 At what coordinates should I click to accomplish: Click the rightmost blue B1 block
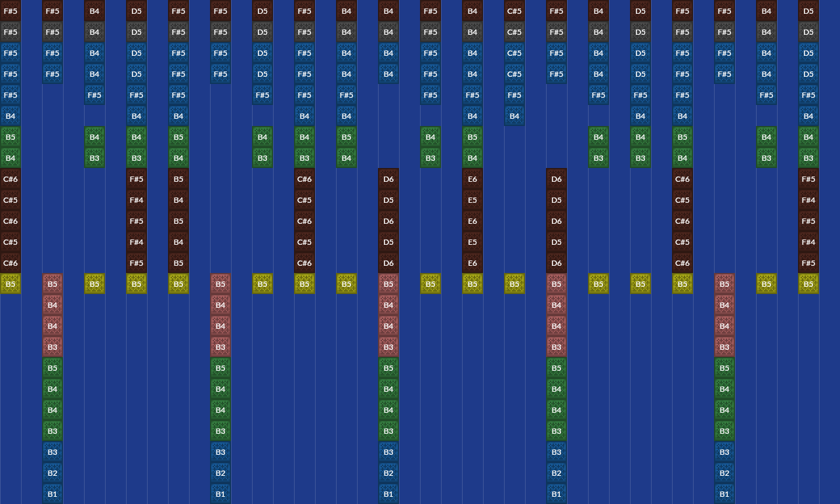click(x=724, y=494)
